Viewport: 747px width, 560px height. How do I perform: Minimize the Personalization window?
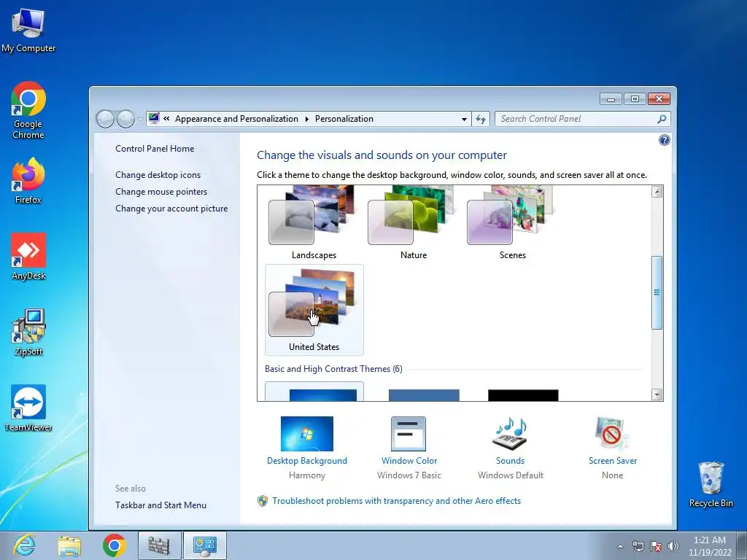pos(611,98)
